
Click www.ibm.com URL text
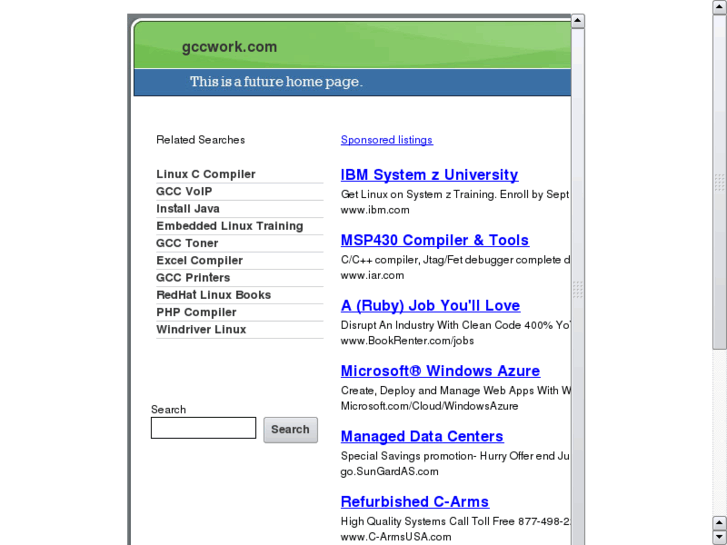[x=375, y=210]
